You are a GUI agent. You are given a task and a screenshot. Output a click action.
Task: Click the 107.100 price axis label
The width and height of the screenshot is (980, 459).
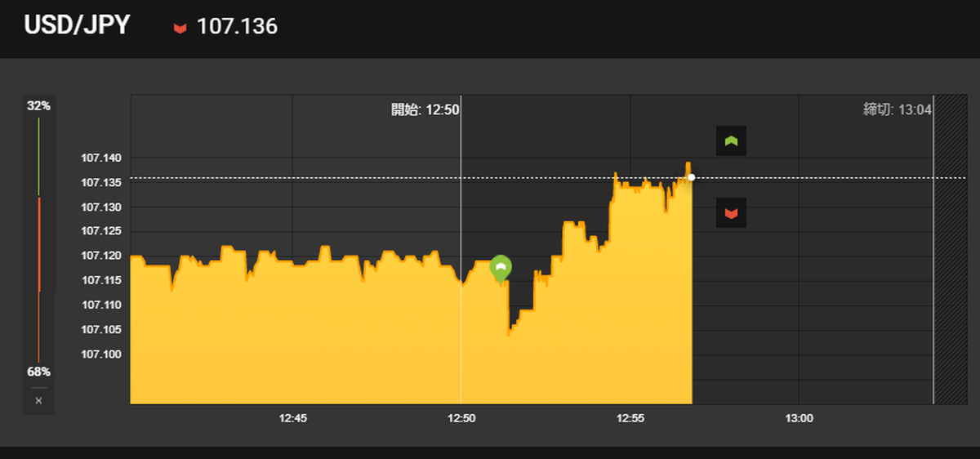[x=100, y=354]
